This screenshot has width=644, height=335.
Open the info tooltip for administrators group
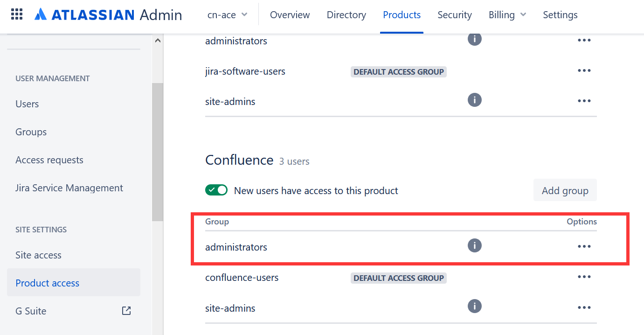(x=474, y=39)
